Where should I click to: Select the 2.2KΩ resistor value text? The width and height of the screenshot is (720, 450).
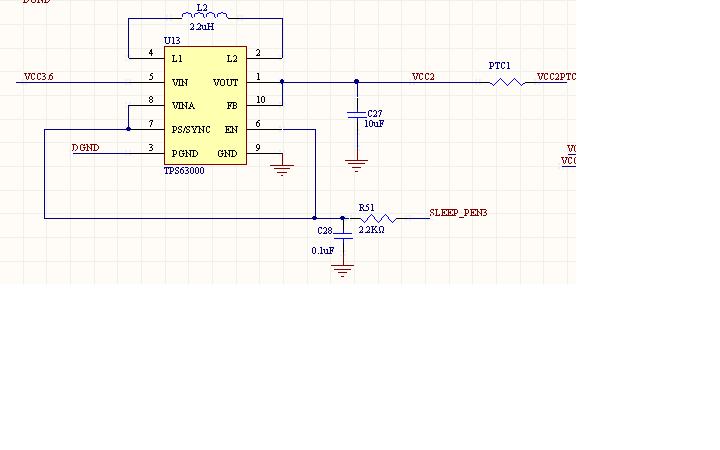pyautogui.click(x=371, y=230)
